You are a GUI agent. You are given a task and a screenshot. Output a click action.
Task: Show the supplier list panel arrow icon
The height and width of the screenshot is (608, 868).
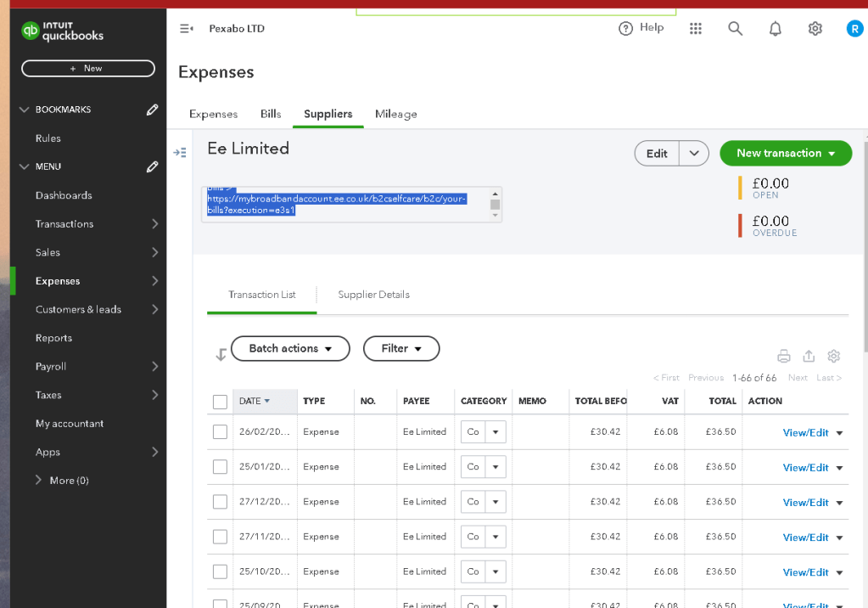(180, 152)
